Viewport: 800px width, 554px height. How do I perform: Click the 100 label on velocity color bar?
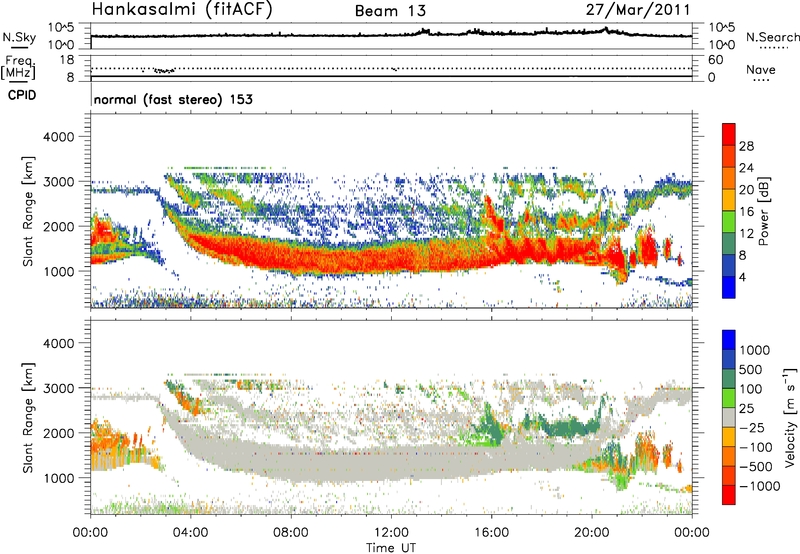[751, 389]
